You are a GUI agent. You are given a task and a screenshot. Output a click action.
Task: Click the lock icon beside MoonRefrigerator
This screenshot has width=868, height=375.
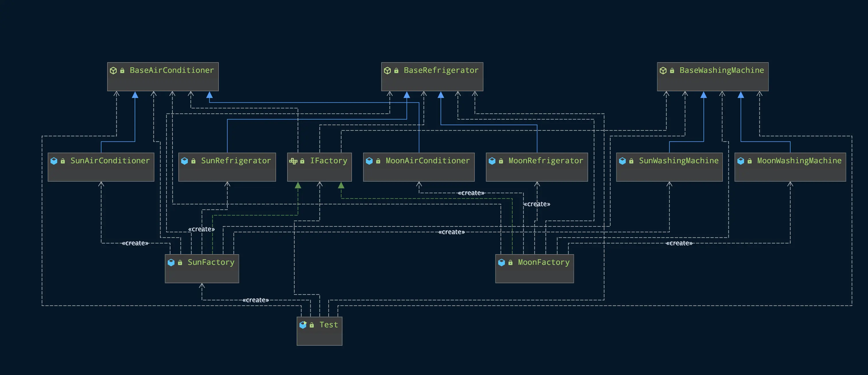(501, 161)
